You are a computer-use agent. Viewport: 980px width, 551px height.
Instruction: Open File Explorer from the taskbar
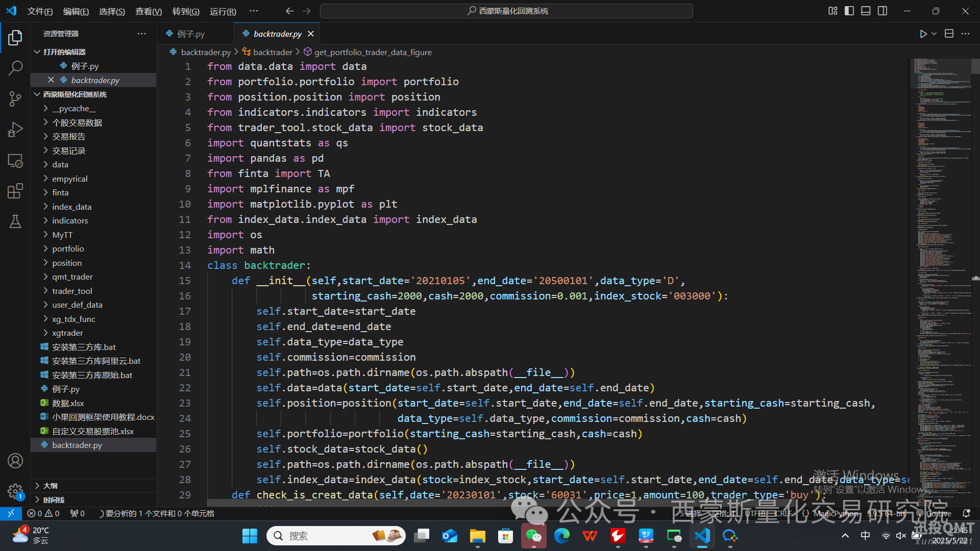[478, 536]
